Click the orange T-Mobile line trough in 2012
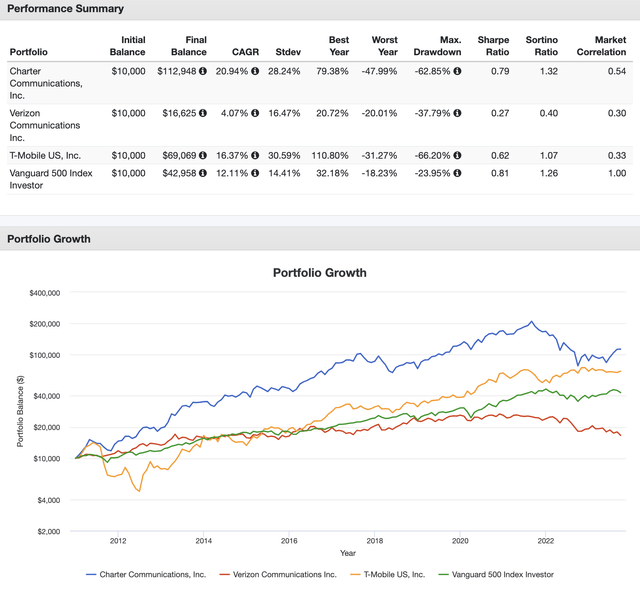Viewport: 640px width, 589px height. [140, 491]
